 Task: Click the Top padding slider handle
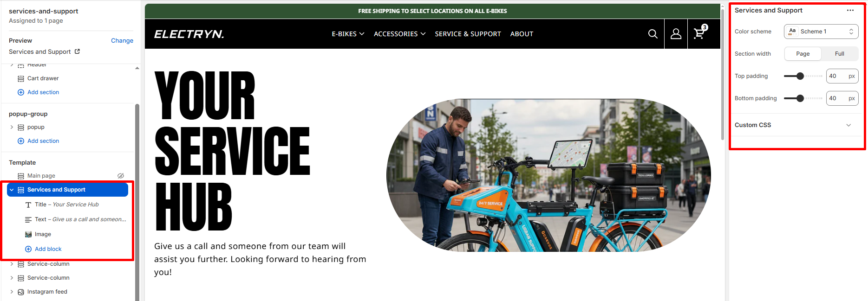point(800,76)
